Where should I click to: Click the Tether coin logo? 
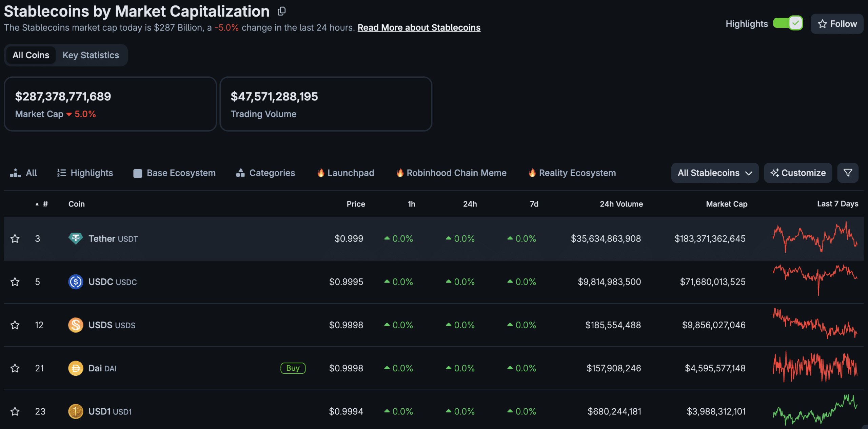(76, 239)
